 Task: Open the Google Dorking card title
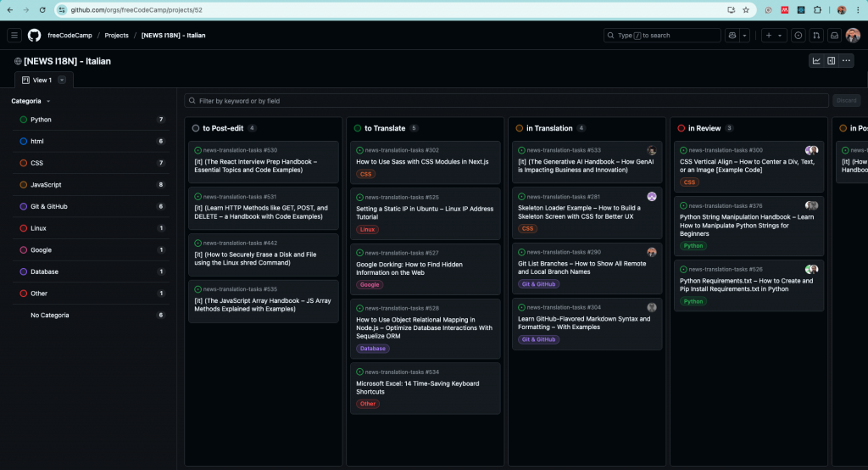(x=409, y=269)
